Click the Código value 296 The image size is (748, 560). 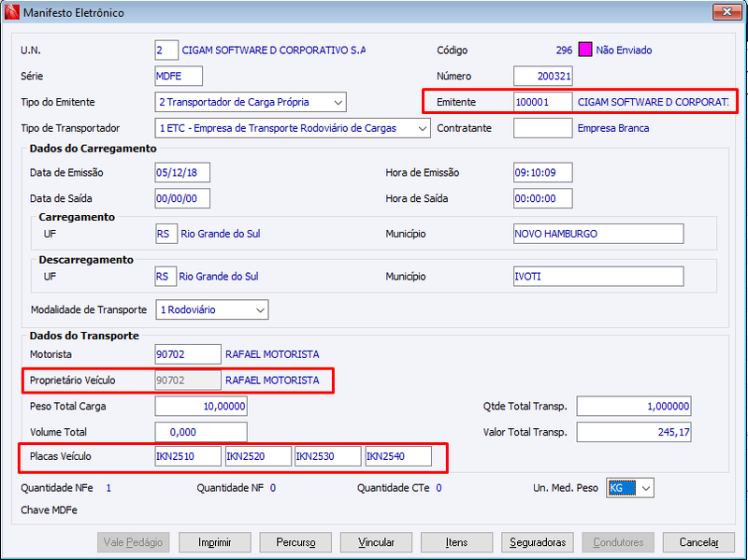(564, 50)
